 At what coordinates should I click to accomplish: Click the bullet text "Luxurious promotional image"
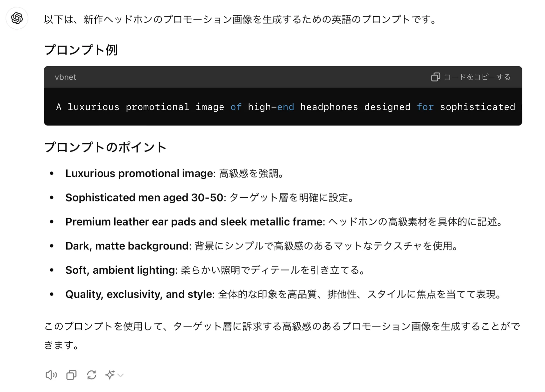[139, 173]
